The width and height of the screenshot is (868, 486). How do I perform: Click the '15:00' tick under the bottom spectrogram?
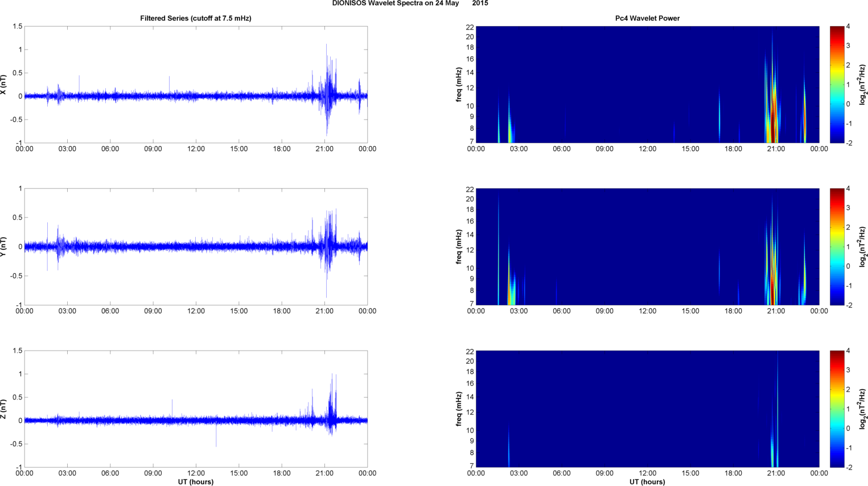coord(690,473)
